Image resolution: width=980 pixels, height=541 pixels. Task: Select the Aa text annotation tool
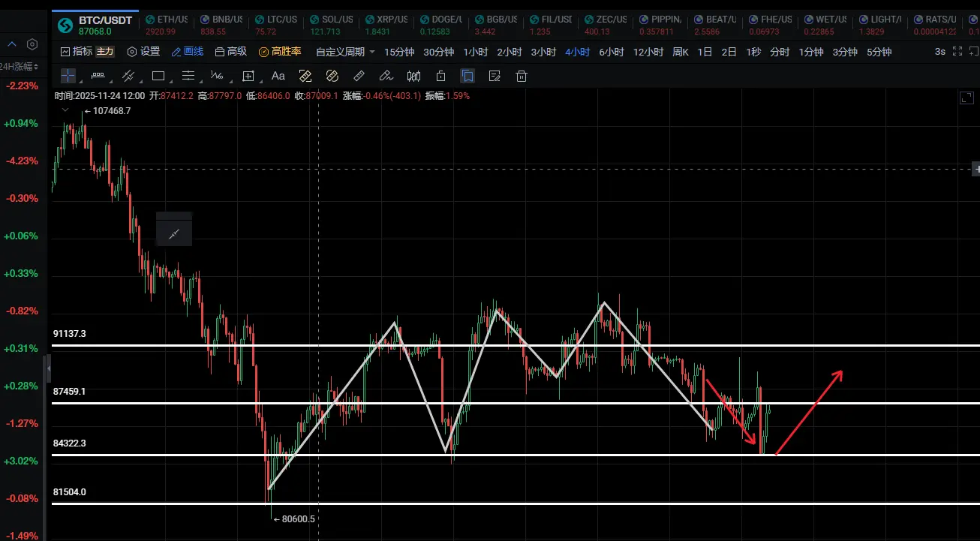278,76
